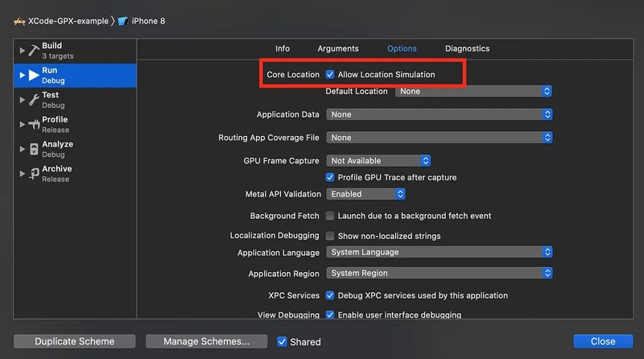This screenshot has width=644, height=359.
Task: Click the Analyze icon in sidebar
Action: click(x=34, y=149)
